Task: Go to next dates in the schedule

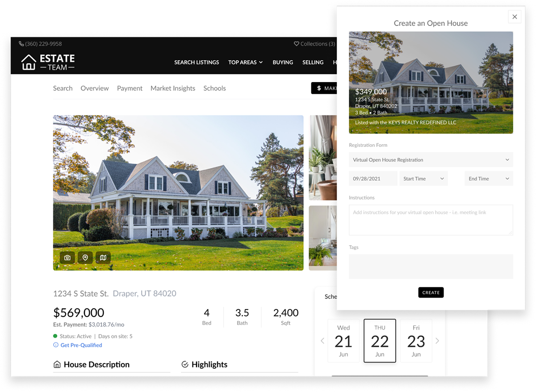Action: [437, 341]
